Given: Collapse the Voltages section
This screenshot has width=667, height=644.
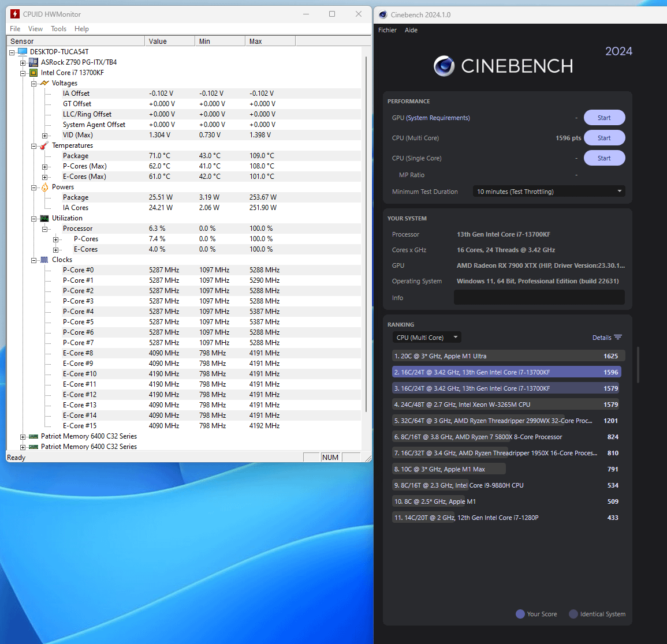Looking at the screenshot, I should (x=33, y=84).
